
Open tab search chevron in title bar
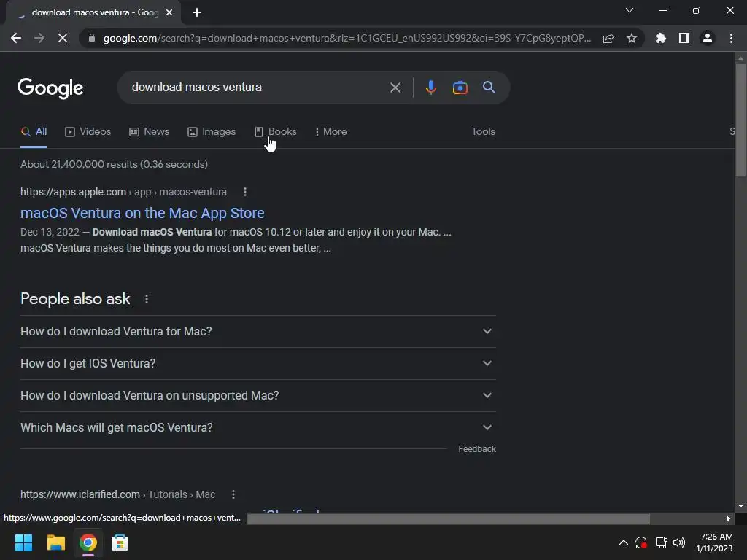pyautogui.click(x=630, y=10)
